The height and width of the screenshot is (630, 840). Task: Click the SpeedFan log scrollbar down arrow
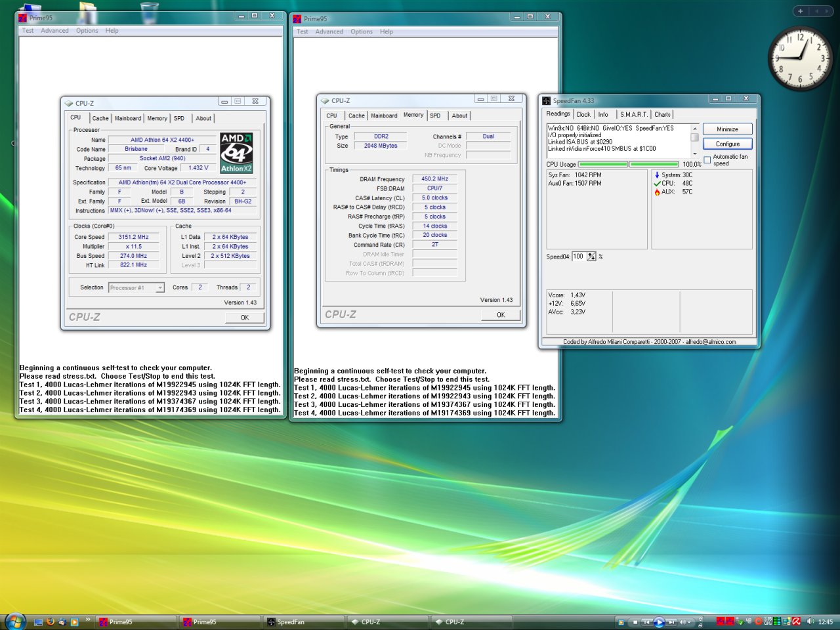(694, 154)
